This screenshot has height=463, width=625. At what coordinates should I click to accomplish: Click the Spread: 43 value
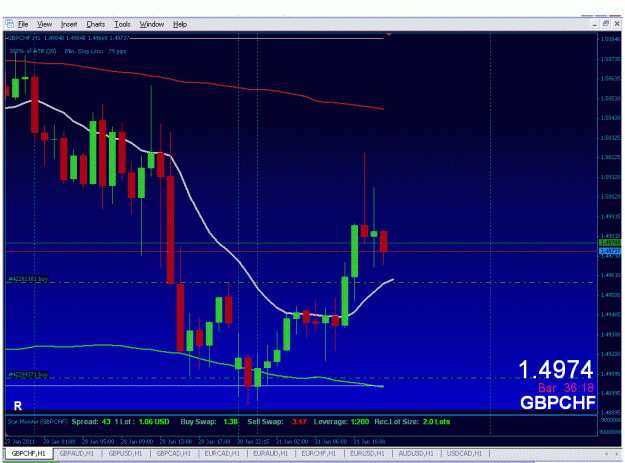click(106, 422)
